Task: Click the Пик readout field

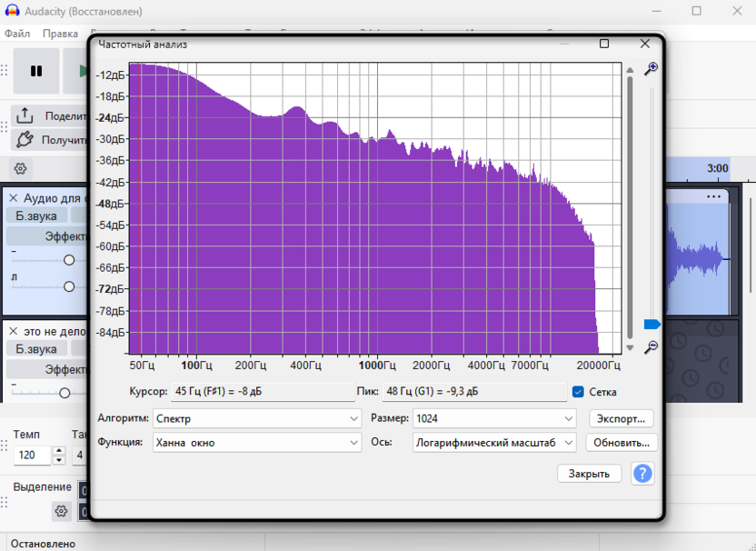Action: pyautogui.click(x=474, y=391)
